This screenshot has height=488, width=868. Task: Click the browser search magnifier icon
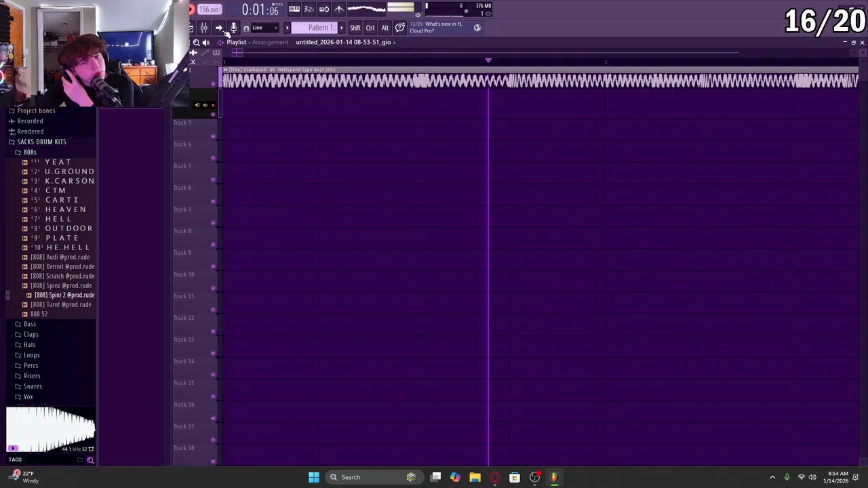tap(90, 460)
